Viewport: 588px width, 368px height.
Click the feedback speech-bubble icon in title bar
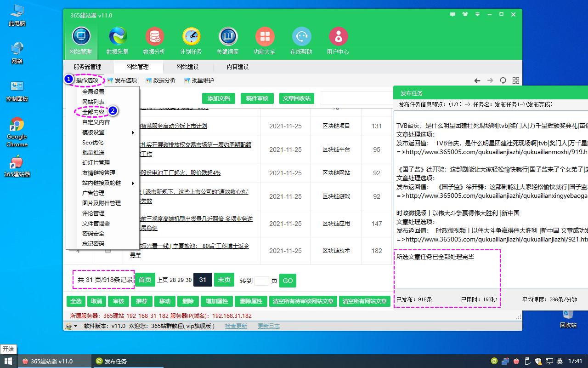click(453, 14)
